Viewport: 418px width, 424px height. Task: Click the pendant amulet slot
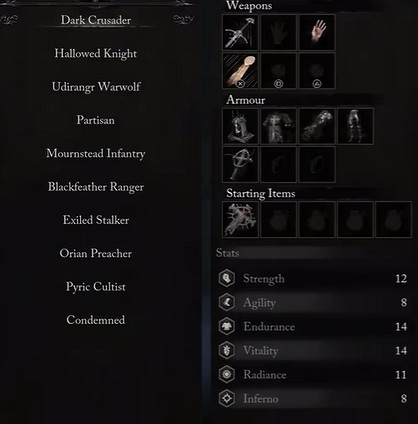(x=240, y=165)
